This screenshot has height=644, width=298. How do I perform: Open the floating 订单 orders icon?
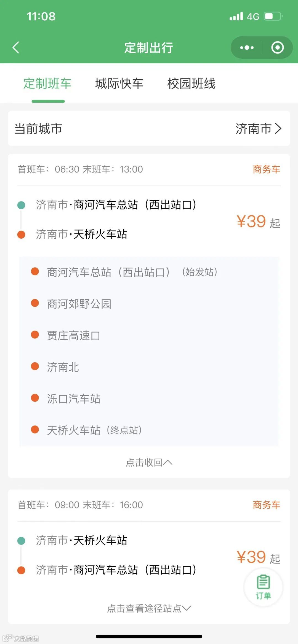tap(263, 587)
